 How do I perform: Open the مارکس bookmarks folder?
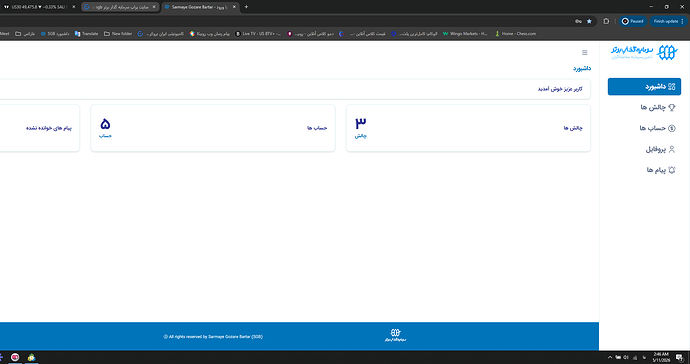click(25, 34)
